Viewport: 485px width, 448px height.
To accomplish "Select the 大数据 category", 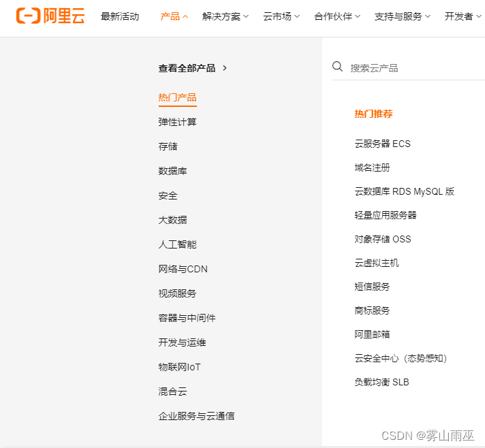I will pos(172,220).
